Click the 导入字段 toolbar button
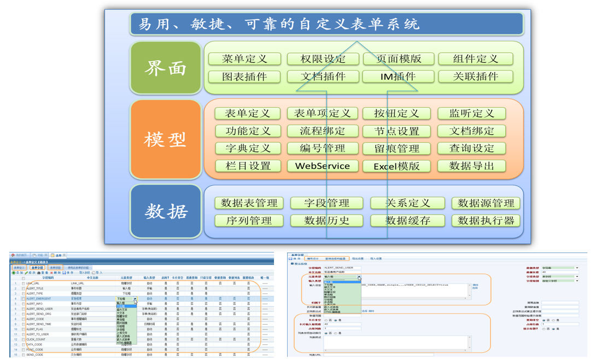This screenshot has width=601, height=364. coord(84,273)
